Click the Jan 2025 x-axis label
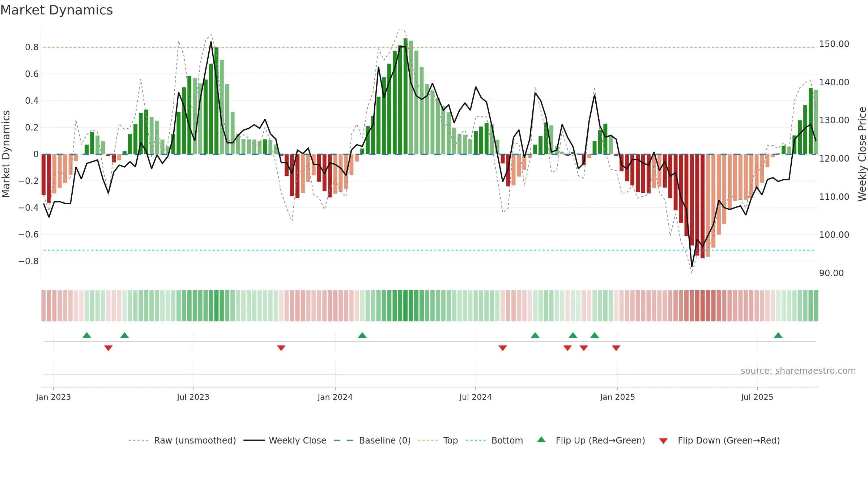Screen dimensions: 868x488 (x=618, y=397)
